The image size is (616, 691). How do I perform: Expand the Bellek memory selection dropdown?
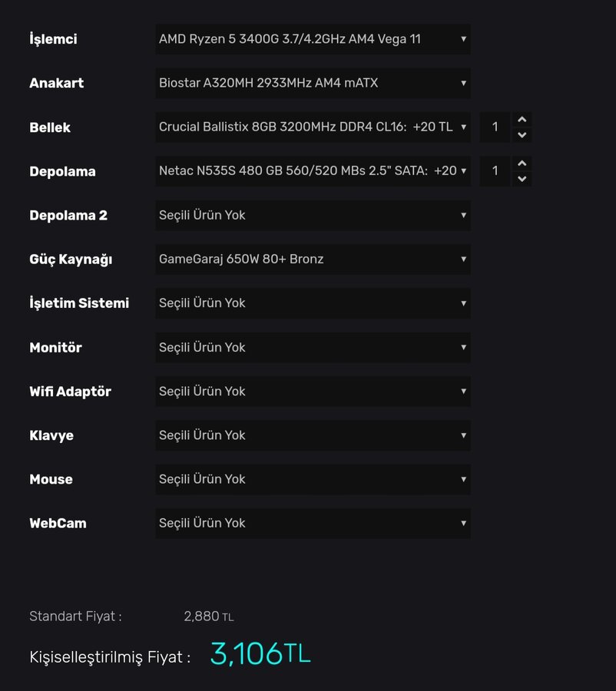pos(313,127)
